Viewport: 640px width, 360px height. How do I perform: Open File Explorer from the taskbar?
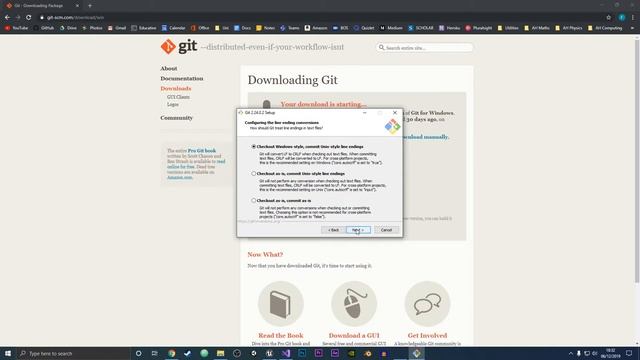pyautogui.click(x=220, y=353)
